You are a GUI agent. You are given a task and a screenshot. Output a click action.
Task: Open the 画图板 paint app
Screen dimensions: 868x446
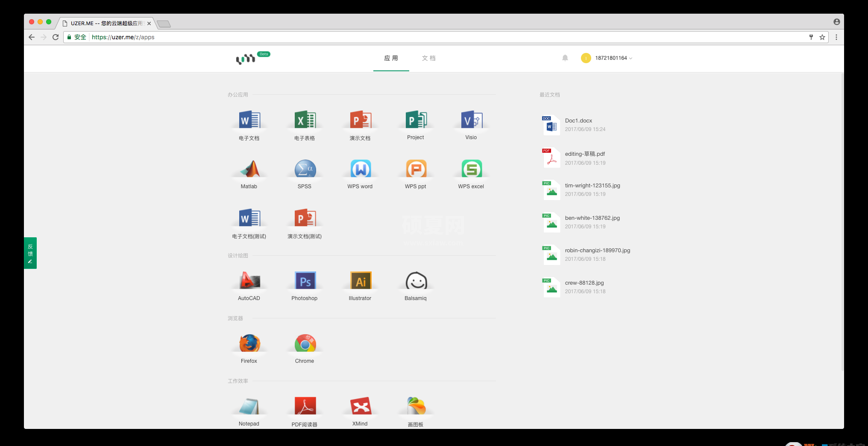click(x=416, y=406)
